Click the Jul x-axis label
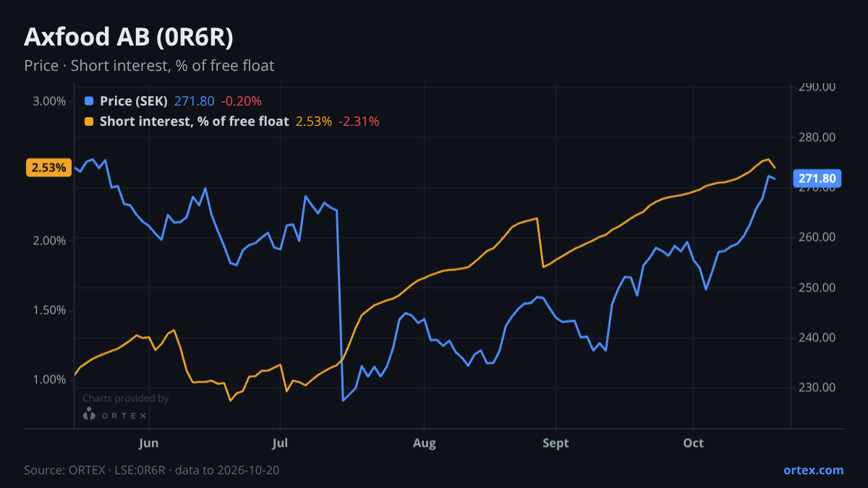Screen dimensions: 868x488 (x=280, y=443)
